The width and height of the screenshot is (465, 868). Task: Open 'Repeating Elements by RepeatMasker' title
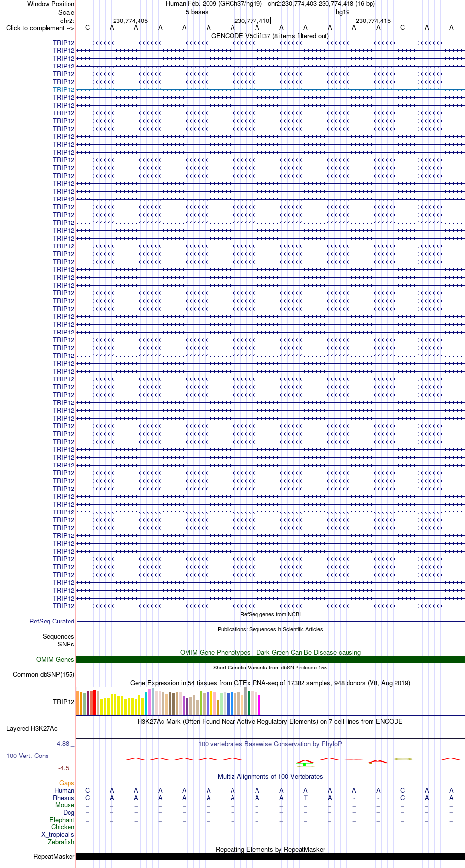click(270, 849)
